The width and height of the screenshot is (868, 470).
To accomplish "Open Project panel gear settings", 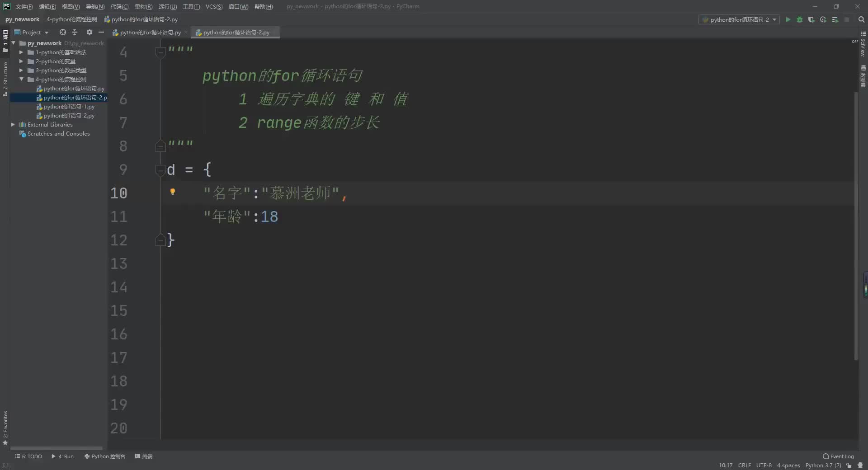I will pos(89,32).
